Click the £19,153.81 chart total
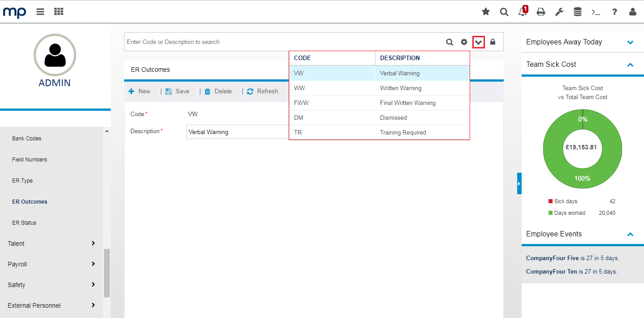The height and width of the screenshot is (318, 644). point(581,147)
